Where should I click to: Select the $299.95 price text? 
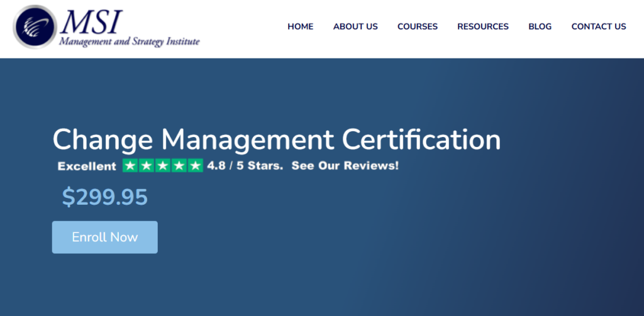tap(105, 197)
